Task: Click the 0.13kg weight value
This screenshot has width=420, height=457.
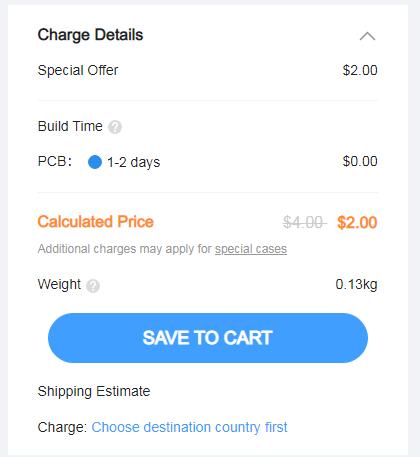Action: coord(356,284)
